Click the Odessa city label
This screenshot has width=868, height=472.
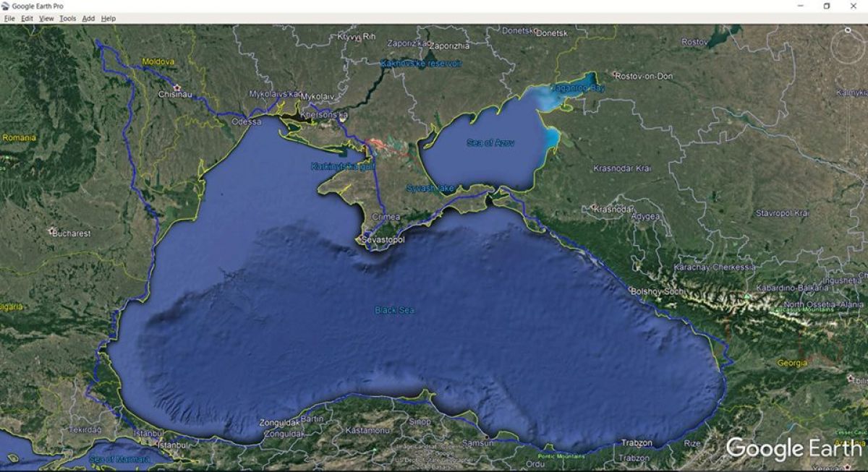[246, 121]
